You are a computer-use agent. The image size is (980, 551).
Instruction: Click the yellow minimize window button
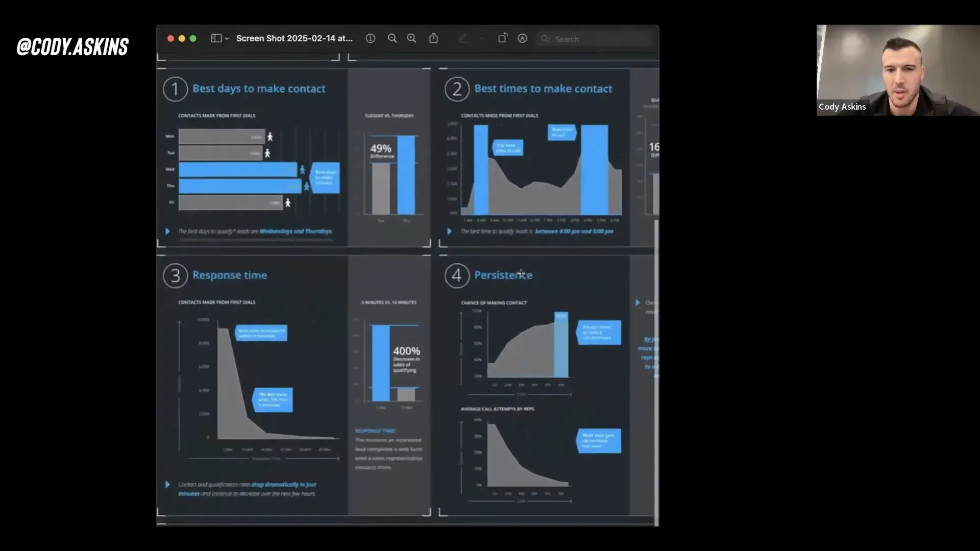[182, 38]
